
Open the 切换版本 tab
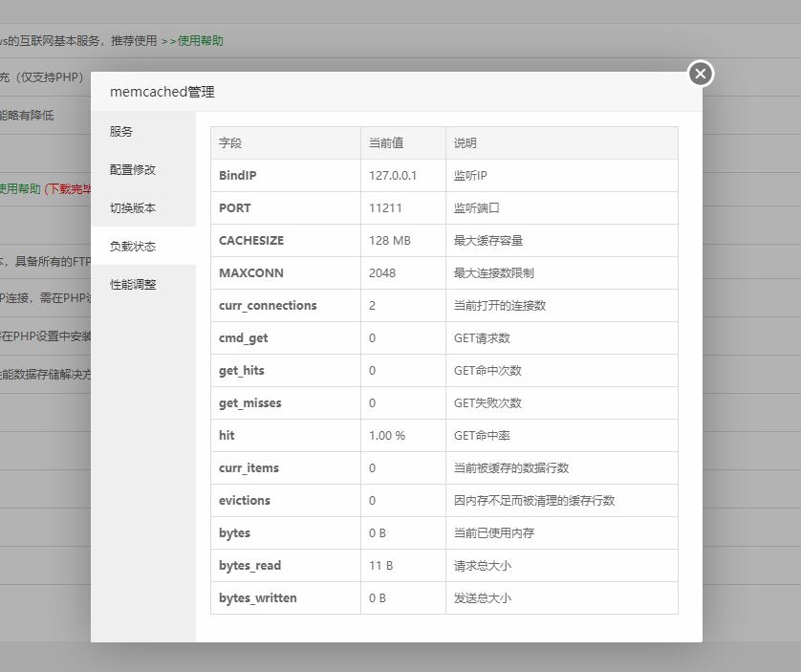(x=143, y=208)
